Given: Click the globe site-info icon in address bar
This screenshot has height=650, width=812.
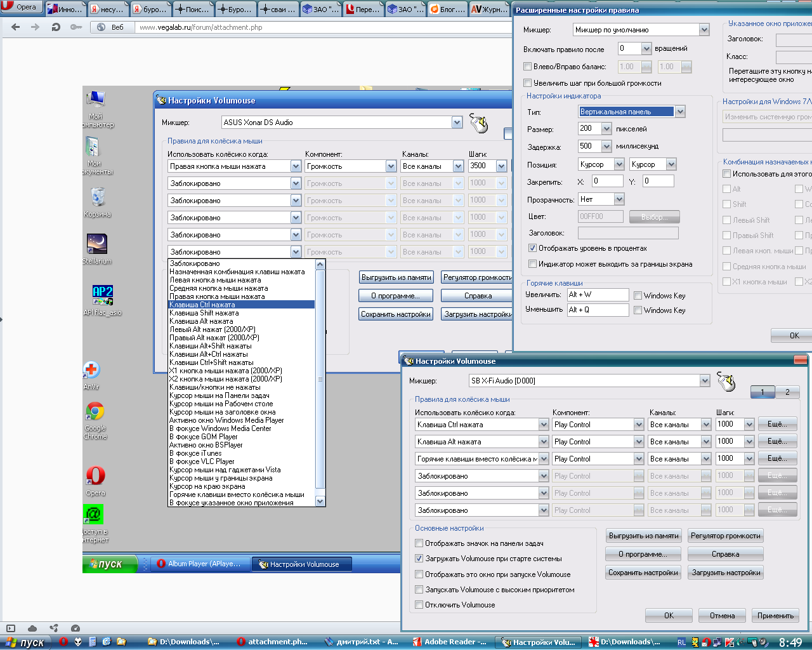Looking at the screenshot, I should [101, 27].
